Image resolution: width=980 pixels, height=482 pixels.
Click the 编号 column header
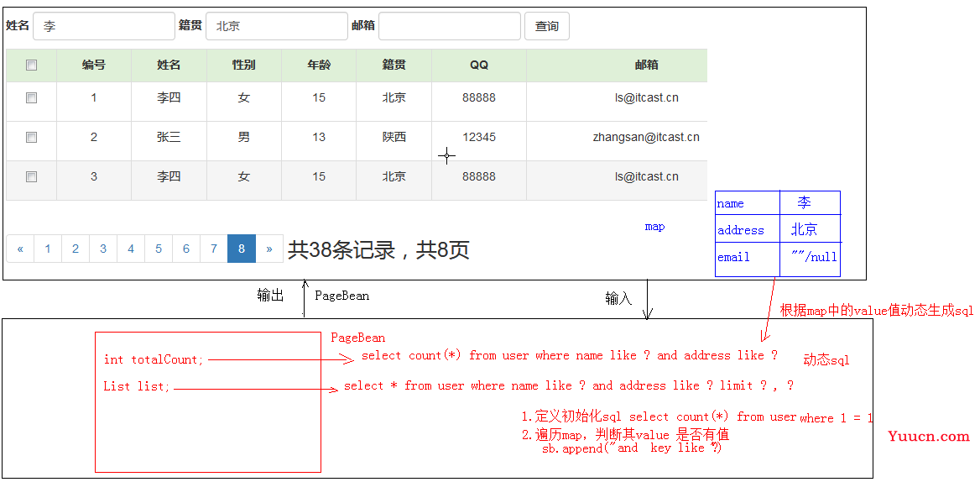[94, 65]
